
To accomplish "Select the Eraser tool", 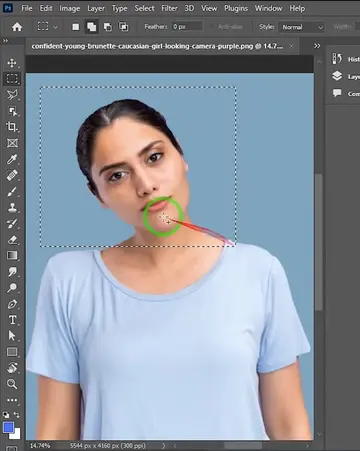I will tap(12, 239).
